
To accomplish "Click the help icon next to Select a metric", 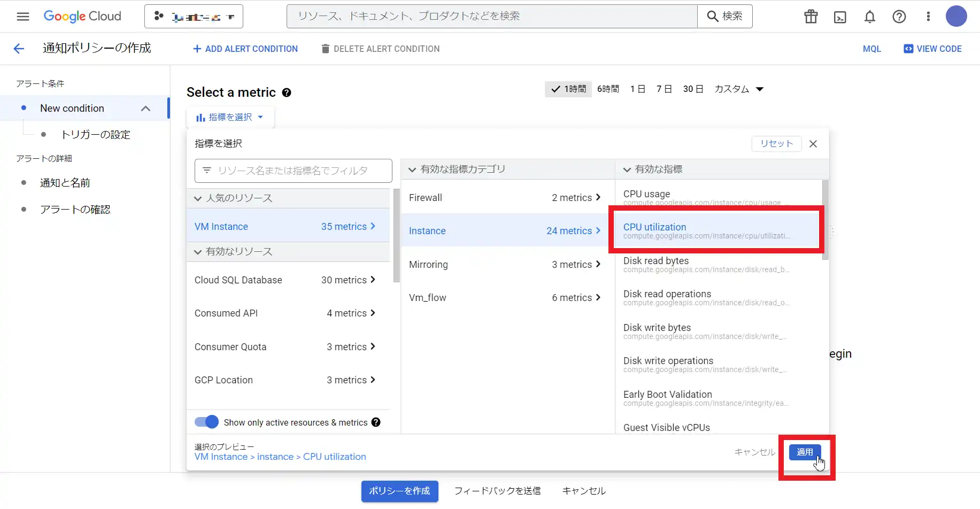I will [x=287, y=92].
